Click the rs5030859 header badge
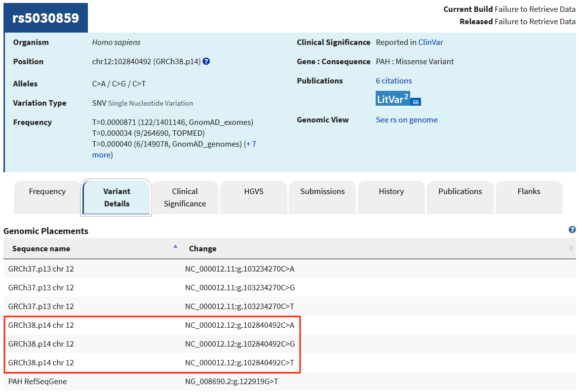The height and width of the screenshot is (392, 580). pos(45,18)
